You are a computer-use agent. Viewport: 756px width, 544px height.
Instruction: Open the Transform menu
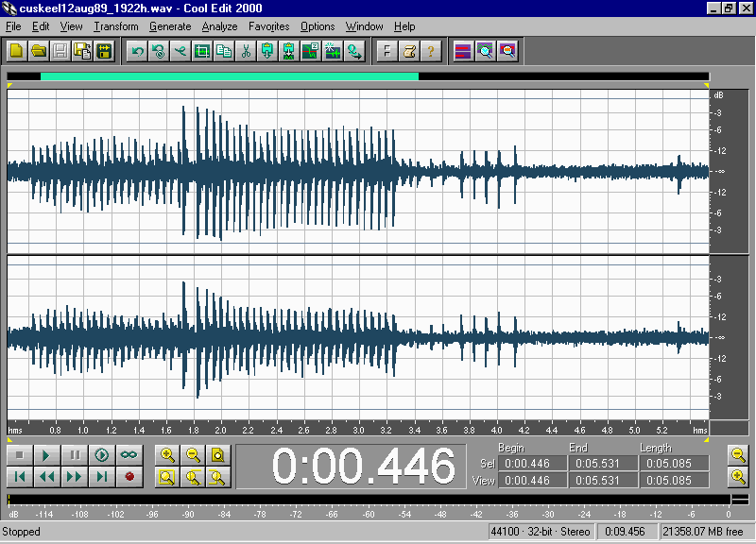pyautogui.click(x=115, y=26)
